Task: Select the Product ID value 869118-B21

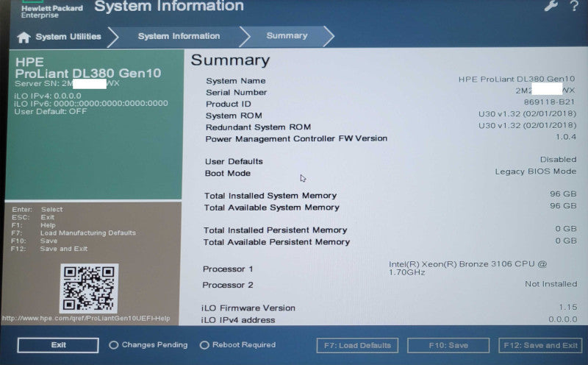Action: (x=549, y=102)
